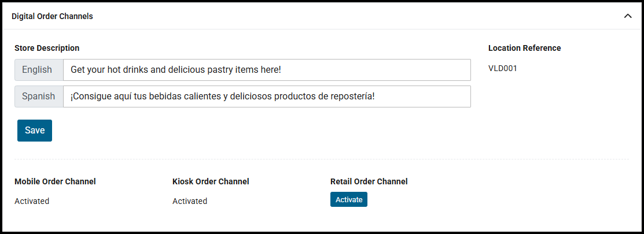
Task: Collapse the Digital Order Channels panel chevron
Action: 628,16
